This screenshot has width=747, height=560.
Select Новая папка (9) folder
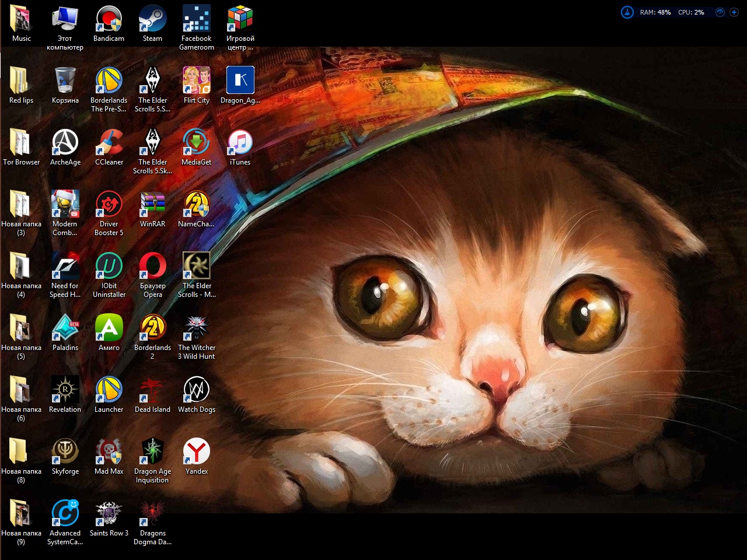tap(21, 523)
